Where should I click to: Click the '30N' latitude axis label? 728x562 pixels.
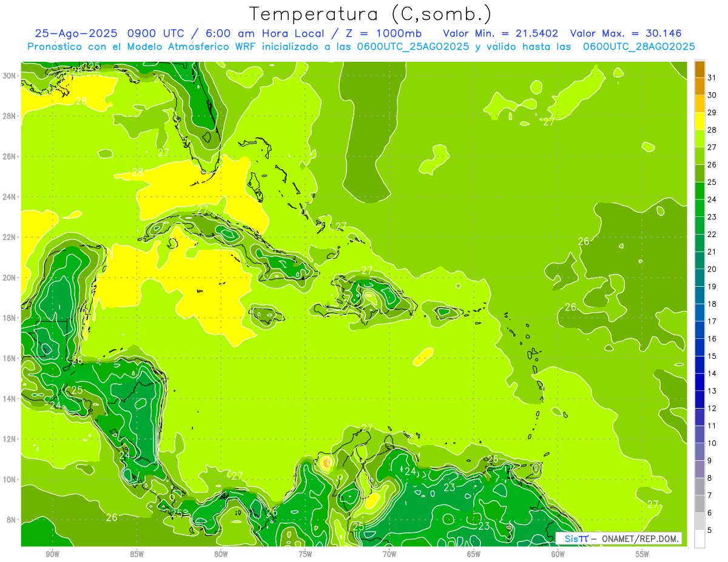(10, 75)
